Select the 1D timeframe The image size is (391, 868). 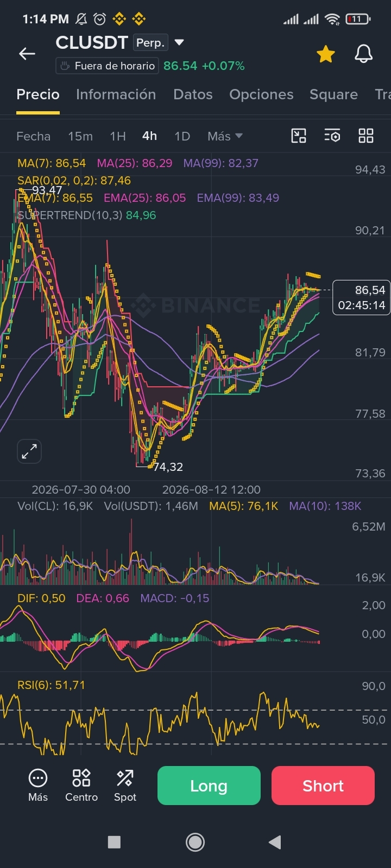182,136
